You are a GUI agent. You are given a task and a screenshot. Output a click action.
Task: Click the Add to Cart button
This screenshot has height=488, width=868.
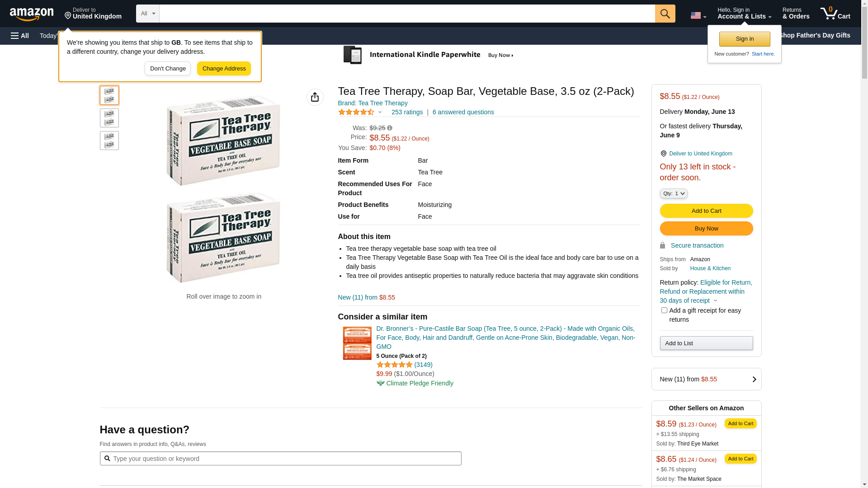tap(706, 211)
